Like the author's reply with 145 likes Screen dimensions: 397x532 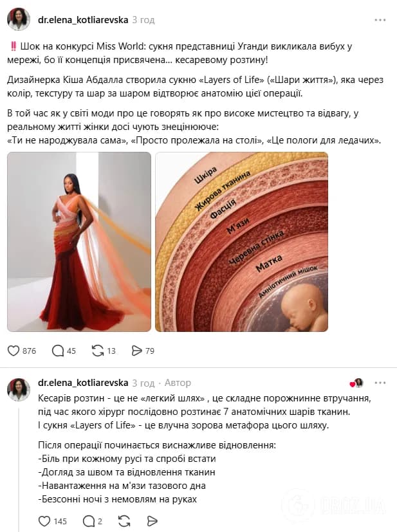click(44, 521)
